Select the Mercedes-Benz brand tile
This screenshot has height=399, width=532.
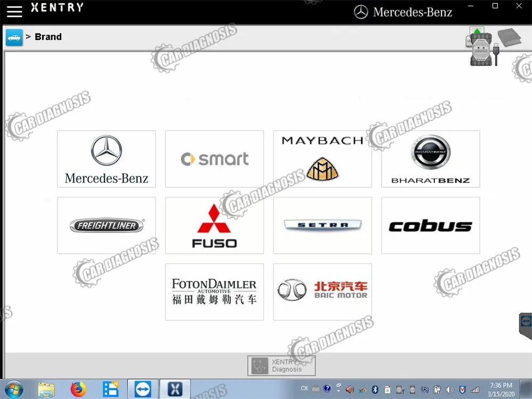coord(106,159)
